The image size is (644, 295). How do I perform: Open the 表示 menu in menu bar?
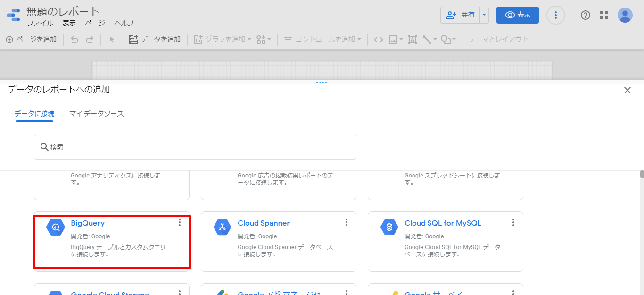[x=69, y=23]
